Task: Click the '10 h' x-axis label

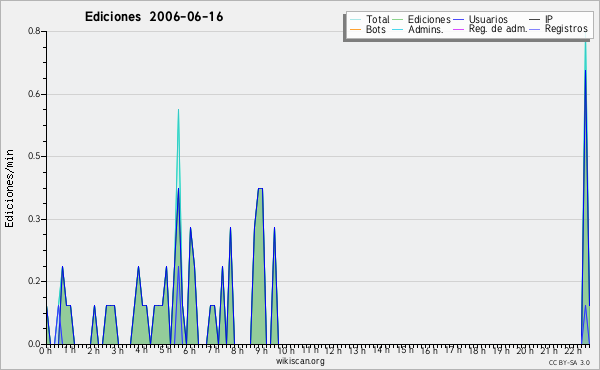Action: click(286, 351)
